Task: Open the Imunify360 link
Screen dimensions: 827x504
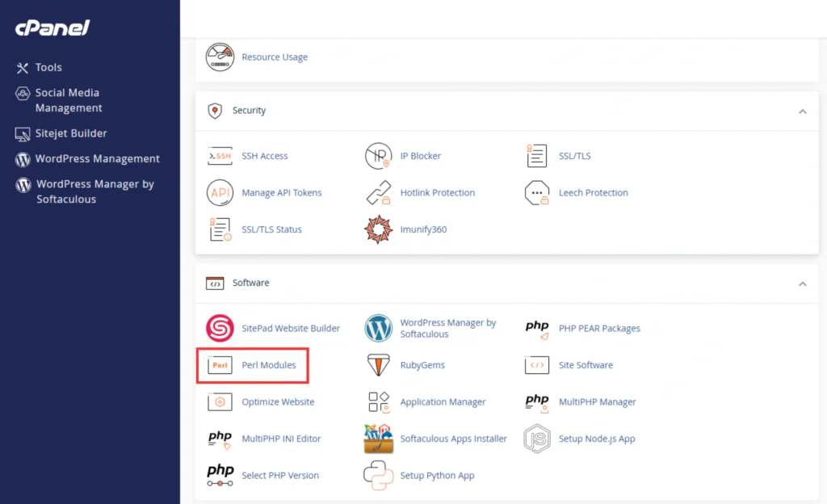Action: tap(423, 230)
